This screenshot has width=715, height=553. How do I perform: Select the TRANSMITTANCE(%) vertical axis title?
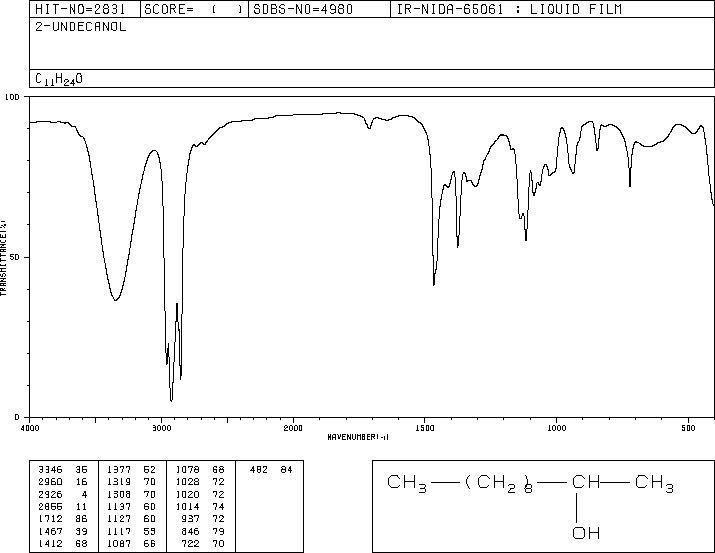pyautogui.click(x=3, y=258)
